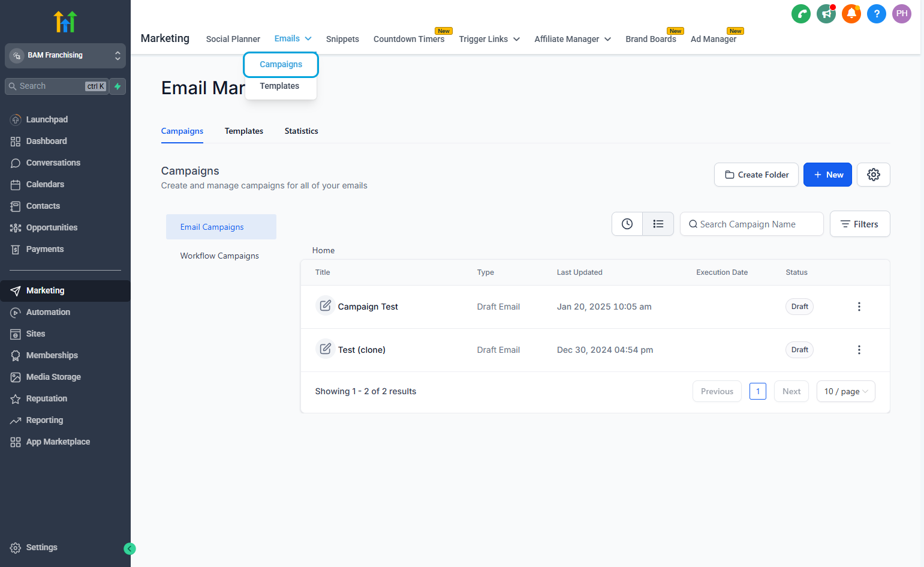Image resolution: width=924 pixels, height=567 pixels.
Task: Choose Templates in the Emails dropdown
Action: [x=279, y=86]
